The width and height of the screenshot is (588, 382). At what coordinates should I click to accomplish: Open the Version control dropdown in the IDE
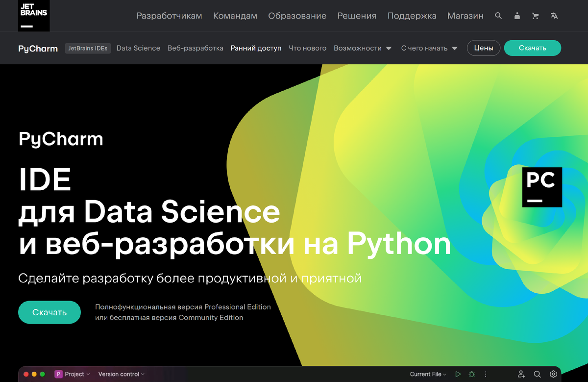point(121,374)
